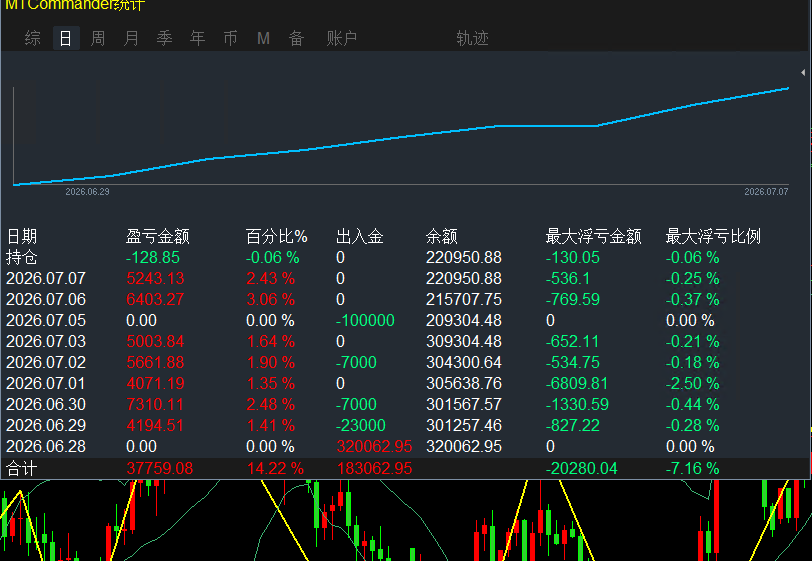Click the 最大浮亏比例 column header
This screenshot has height=561, width=812.
tap(713, 237)
